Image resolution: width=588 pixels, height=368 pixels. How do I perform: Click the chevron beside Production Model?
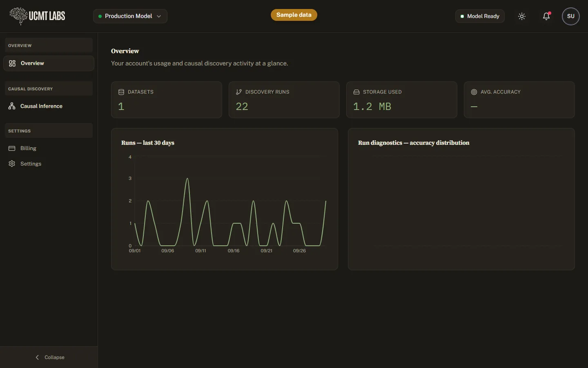tap(159, 16)
